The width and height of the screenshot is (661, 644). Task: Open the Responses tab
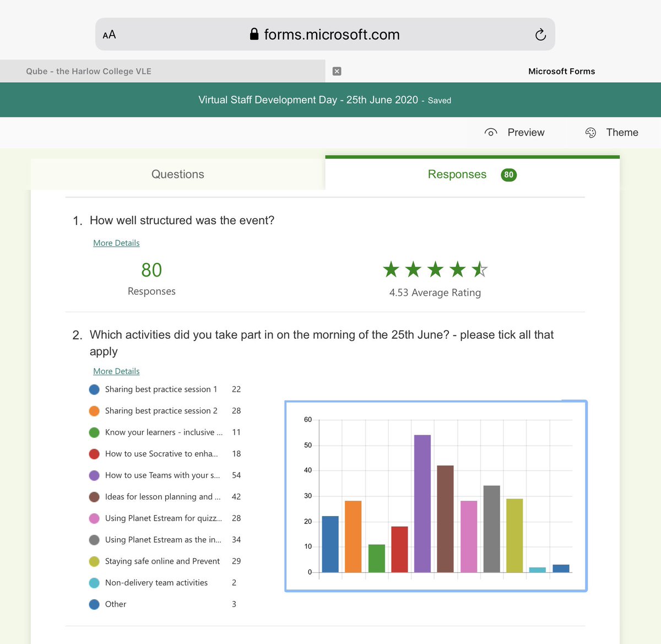(x=472, y=174)
